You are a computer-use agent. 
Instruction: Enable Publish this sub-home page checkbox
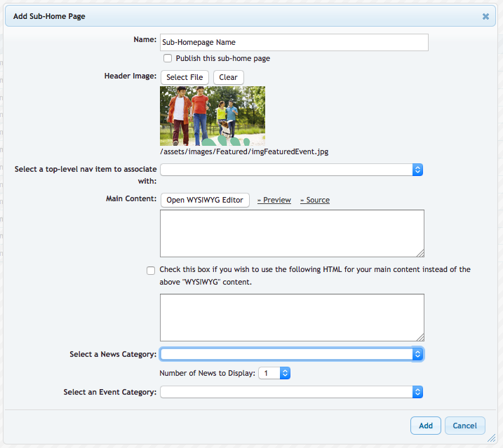click(x=168, y=59)
